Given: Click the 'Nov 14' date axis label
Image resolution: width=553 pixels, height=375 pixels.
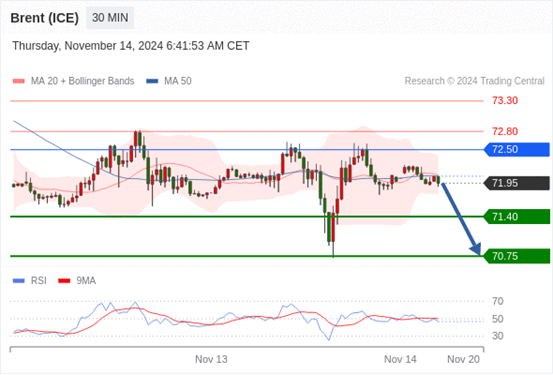Looking at the screenshot, I should pyautogui.click(x=400, y=359).
